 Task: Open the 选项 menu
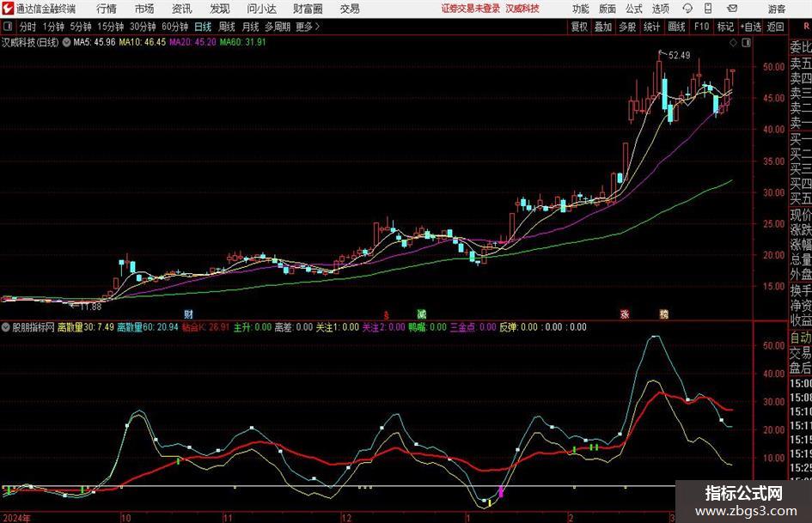coord(660,9)
